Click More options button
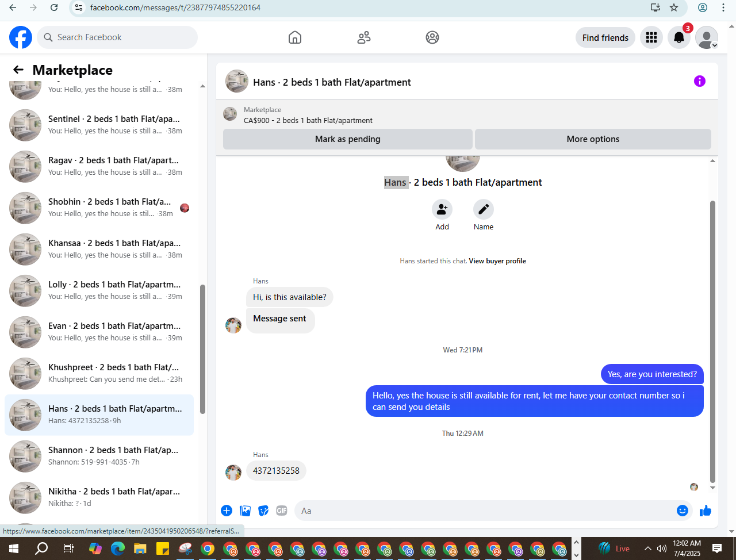Screen dimensions: 736x560 pyautogui.click(x=593, y=139)
